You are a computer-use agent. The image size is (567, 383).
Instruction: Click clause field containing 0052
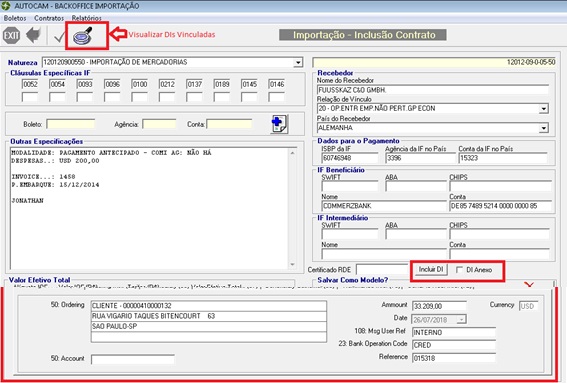pos(30,84)
